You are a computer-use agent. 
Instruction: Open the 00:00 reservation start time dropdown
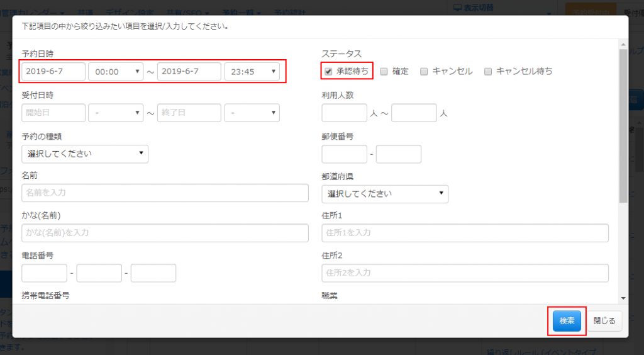tap(116, 72)
